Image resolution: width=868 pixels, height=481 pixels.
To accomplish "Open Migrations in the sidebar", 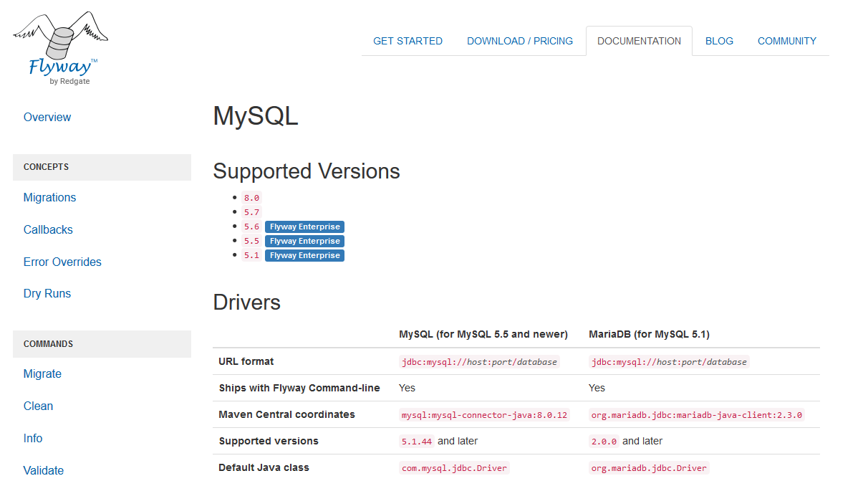I will [49, 198].
